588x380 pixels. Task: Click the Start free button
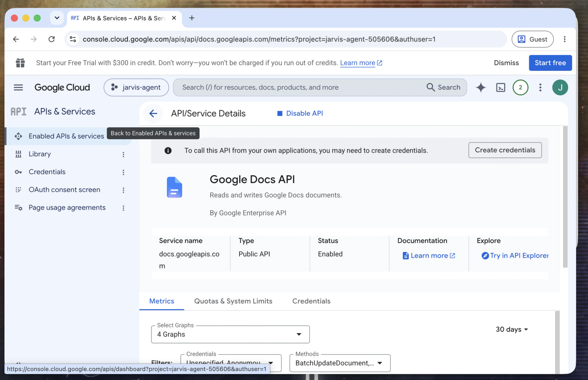click(550, 63)
